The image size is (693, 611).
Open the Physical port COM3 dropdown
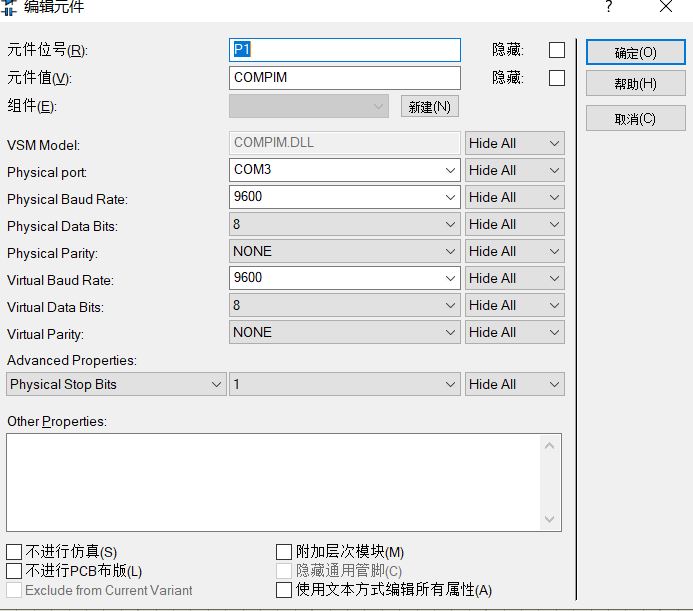click(x=345, y=170)
